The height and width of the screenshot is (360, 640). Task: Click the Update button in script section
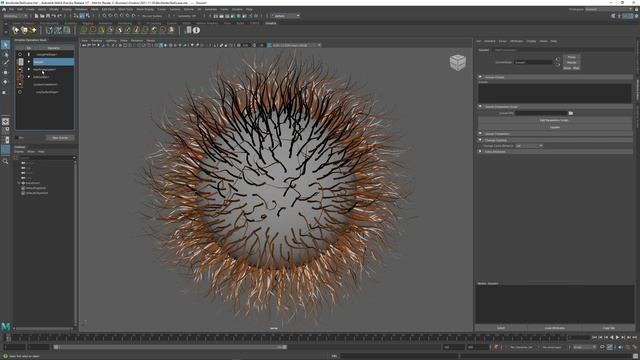555,127
